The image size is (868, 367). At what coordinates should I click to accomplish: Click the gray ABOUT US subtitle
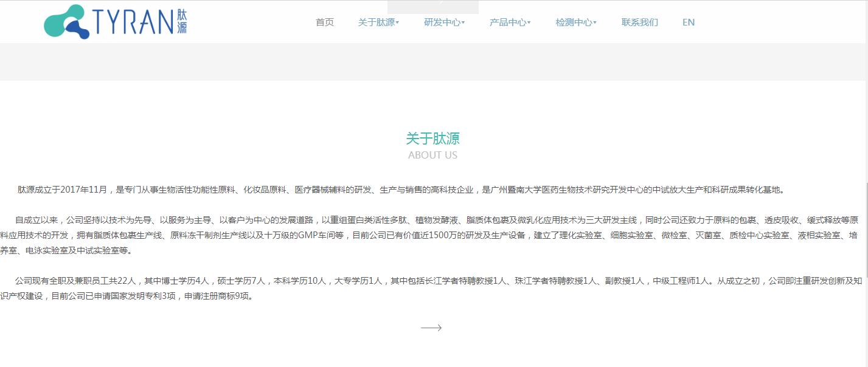(432, 155)
